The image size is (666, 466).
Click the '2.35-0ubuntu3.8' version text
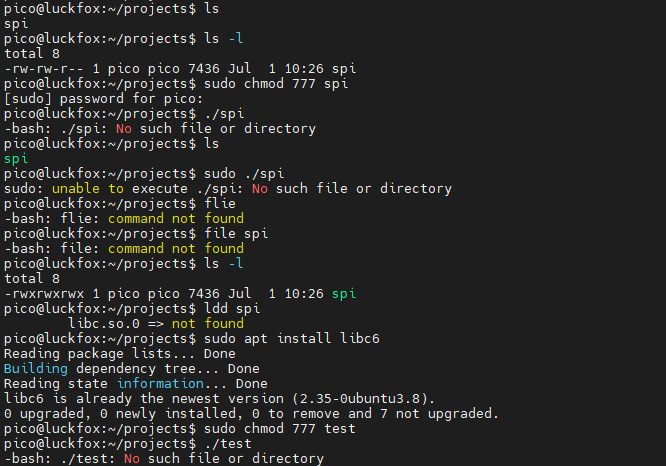360,398
